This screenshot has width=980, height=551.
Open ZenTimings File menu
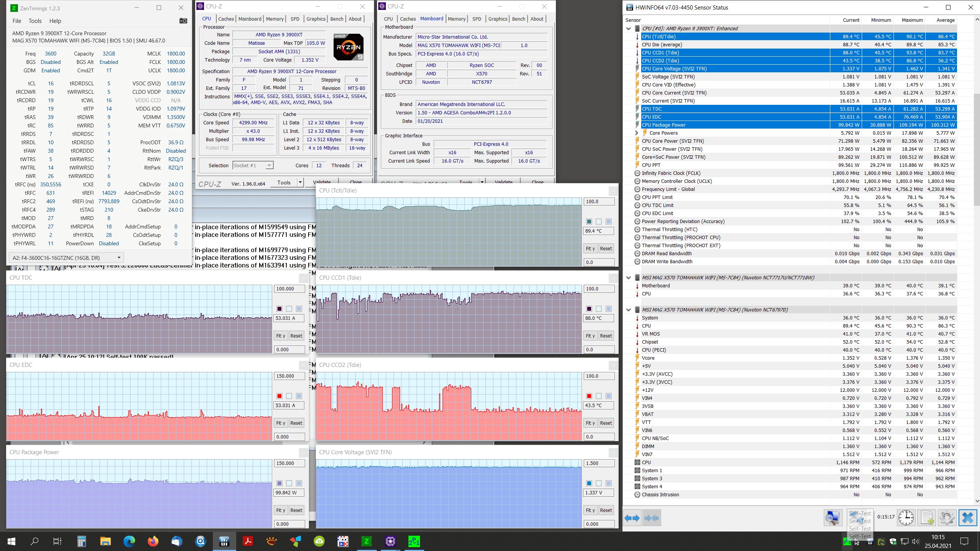click(17, 21)
